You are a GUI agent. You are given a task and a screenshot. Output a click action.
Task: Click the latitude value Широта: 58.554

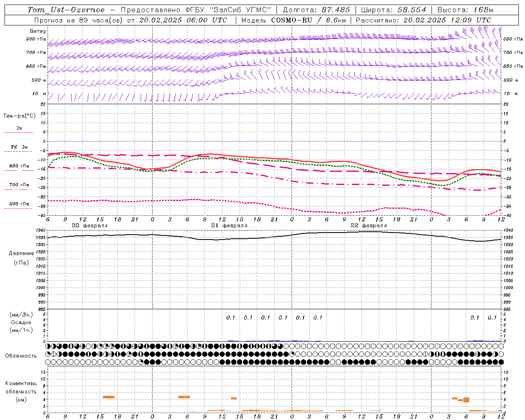[x=393, y=10]
